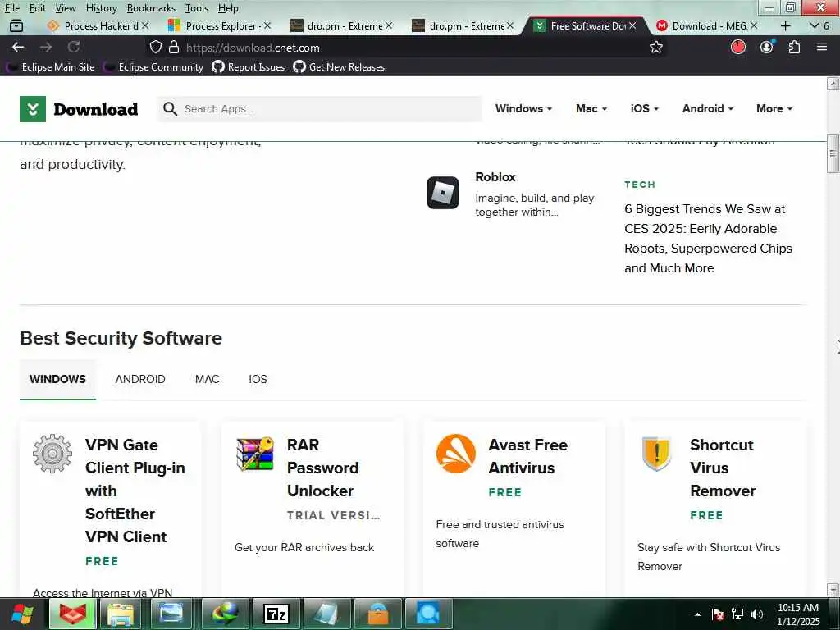This screenshot has width=840, height=630.
Task: Close the Process Hacker tab
Action: [x=145, y=25]
